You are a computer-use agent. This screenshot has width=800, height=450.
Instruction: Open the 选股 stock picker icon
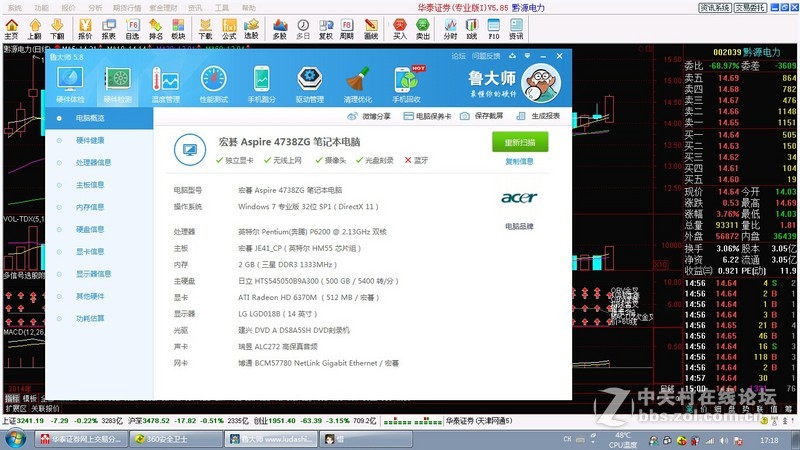[x=251, y=29]
